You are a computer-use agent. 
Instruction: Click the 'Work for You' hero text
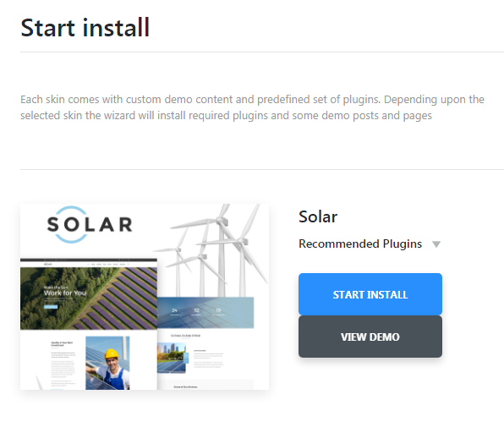(65, 293)
